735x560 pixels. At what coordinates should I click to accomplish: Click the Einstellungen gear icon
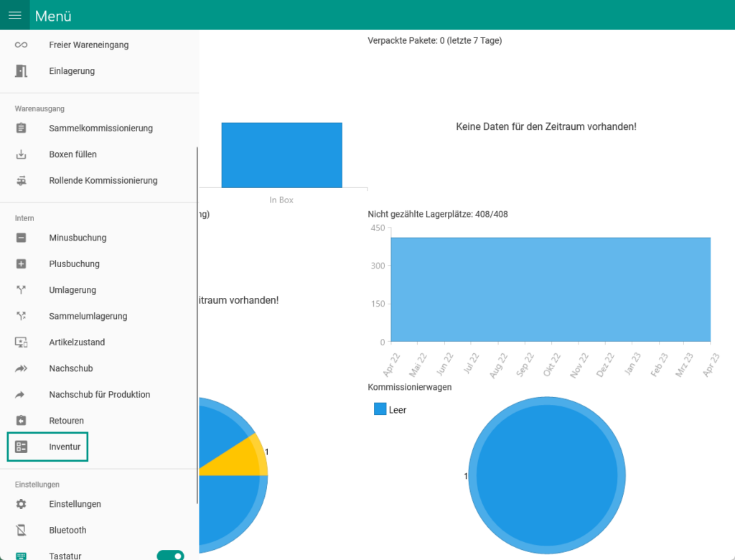click(21, 504)
